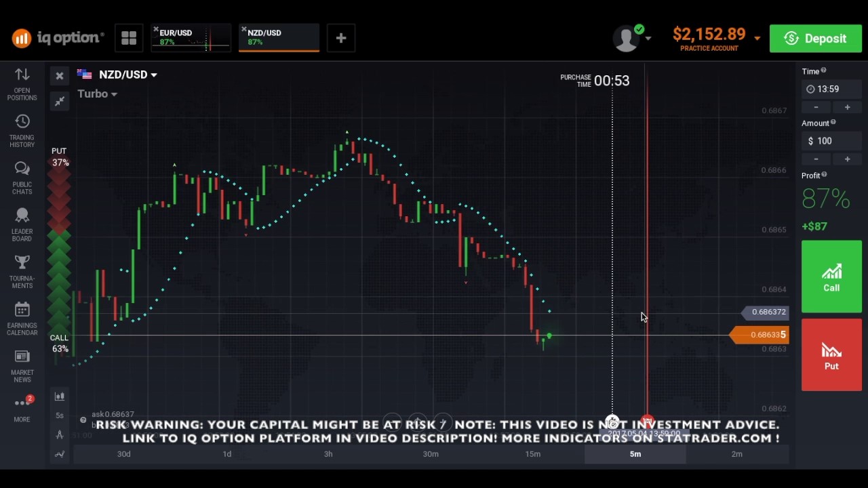Decrease the amount with minus

tap(816, 159)
